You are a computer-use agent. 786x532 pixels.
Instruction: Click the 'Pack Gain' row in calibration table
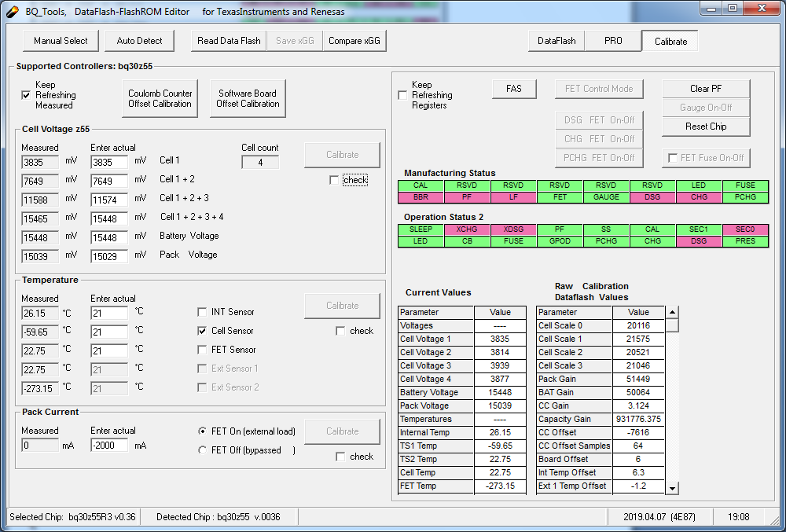[x=600, y=380]
